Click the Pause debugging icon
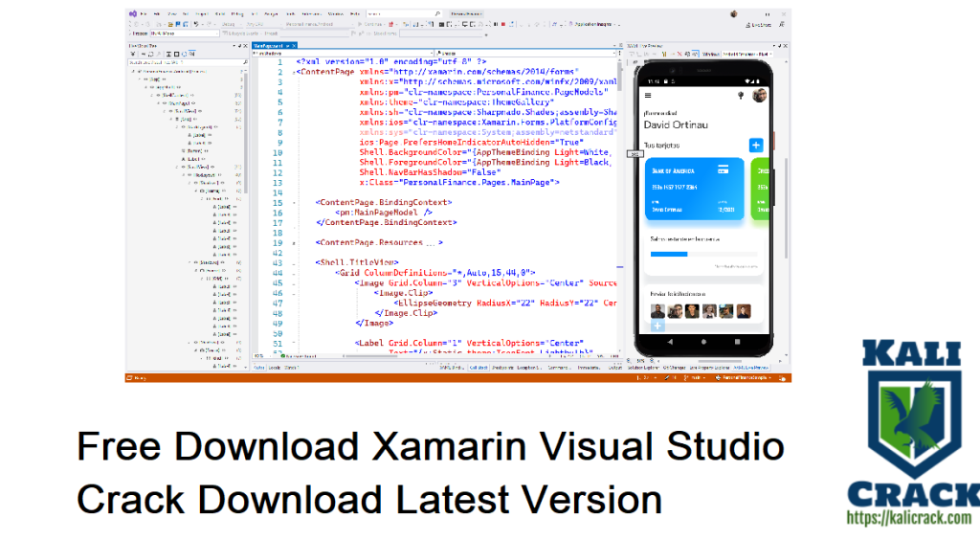The height and width of the screenshot is (540, 980). [496, 24]
